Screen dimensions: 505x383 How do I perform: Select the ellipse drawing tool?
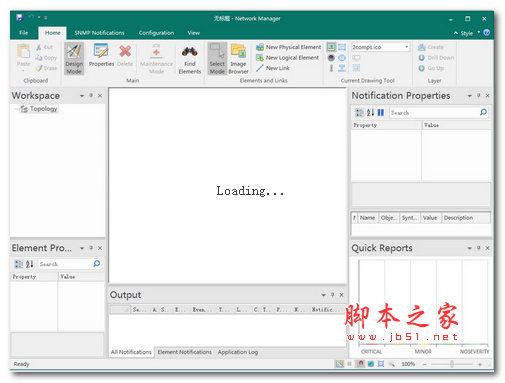click(x=342, y=58)
